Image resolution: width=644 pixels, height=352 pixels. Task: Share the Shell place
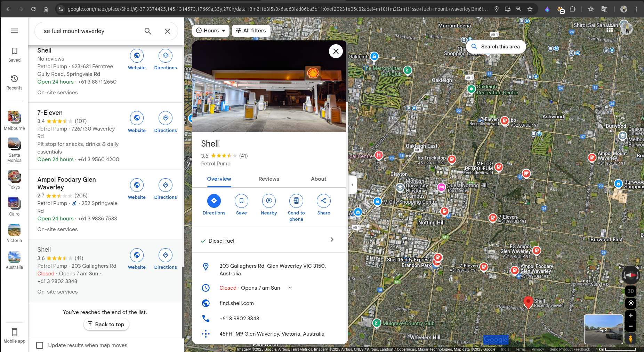point(324,205)
